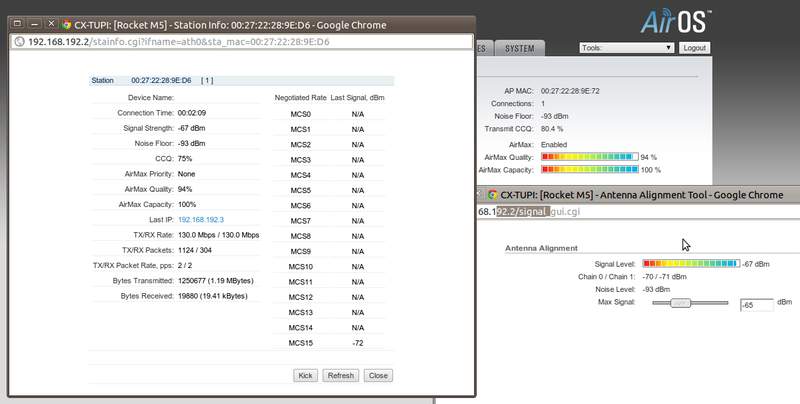Click the AirMax Capacity bar
Viewport: 800px width, 404px height.
point(590,169)
